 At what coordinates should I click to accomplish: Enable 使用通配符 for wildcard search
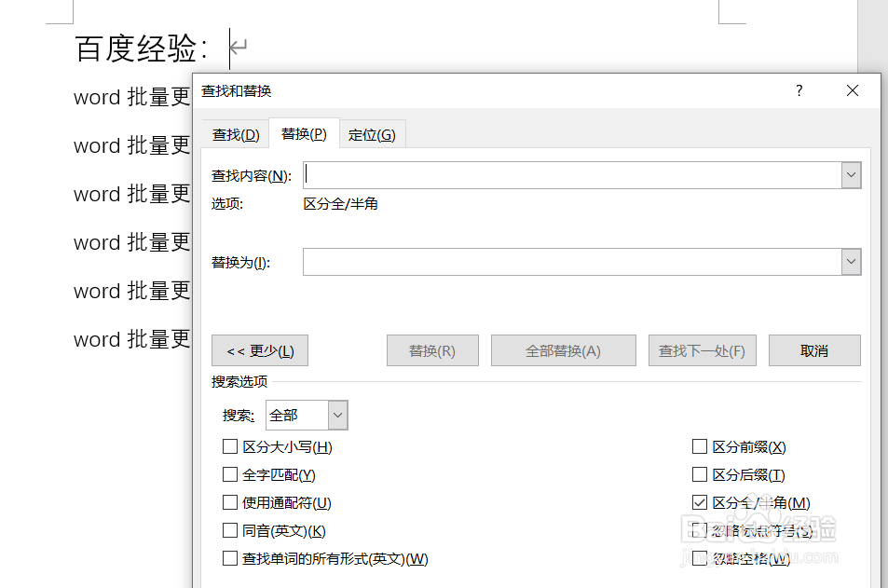point(230,502)
